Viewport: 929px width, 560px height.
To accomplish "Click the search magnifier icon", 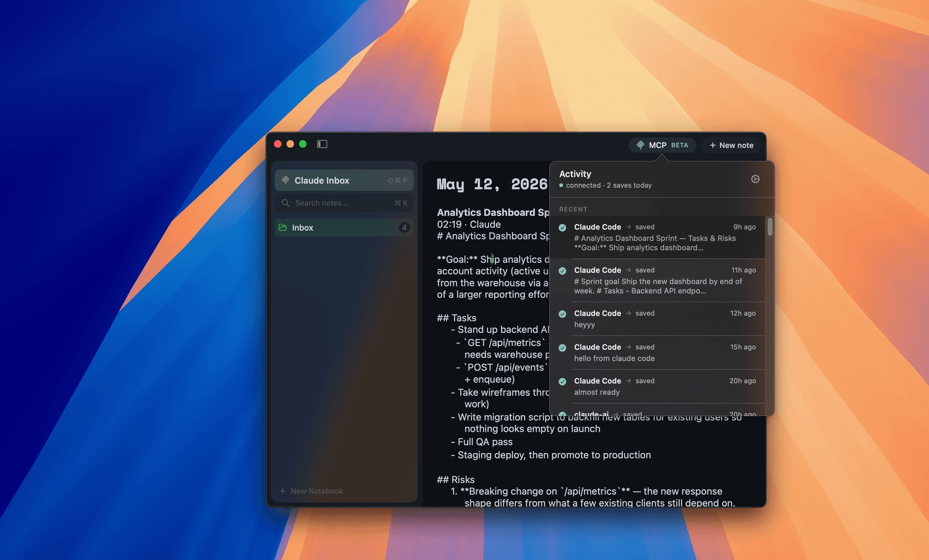I will [285, 203].
